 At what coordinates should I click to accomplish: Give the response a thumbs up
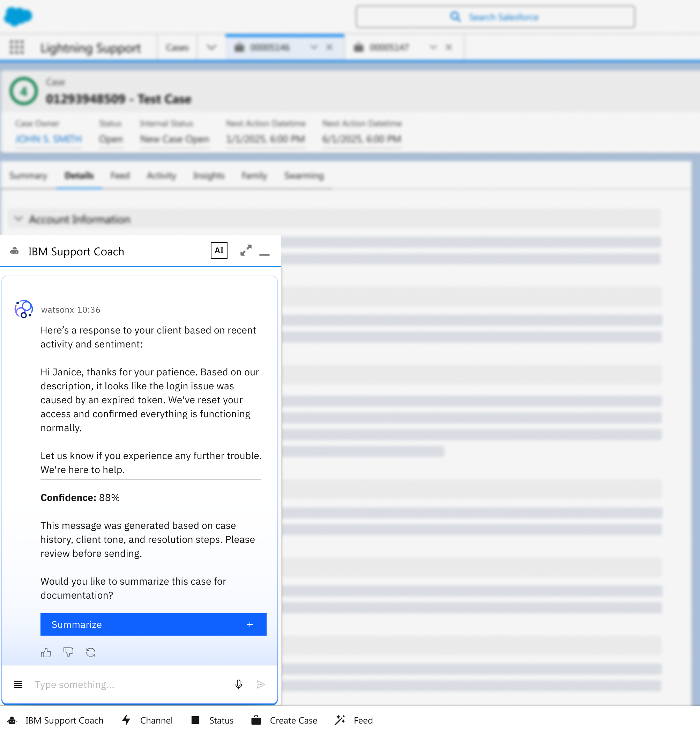click(46, 652)
